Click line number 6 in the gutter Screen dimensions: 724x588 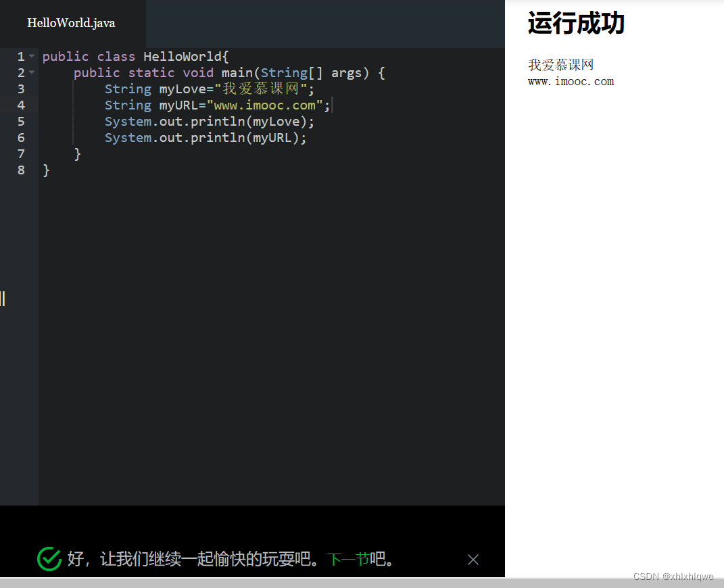tap(21, 138)
